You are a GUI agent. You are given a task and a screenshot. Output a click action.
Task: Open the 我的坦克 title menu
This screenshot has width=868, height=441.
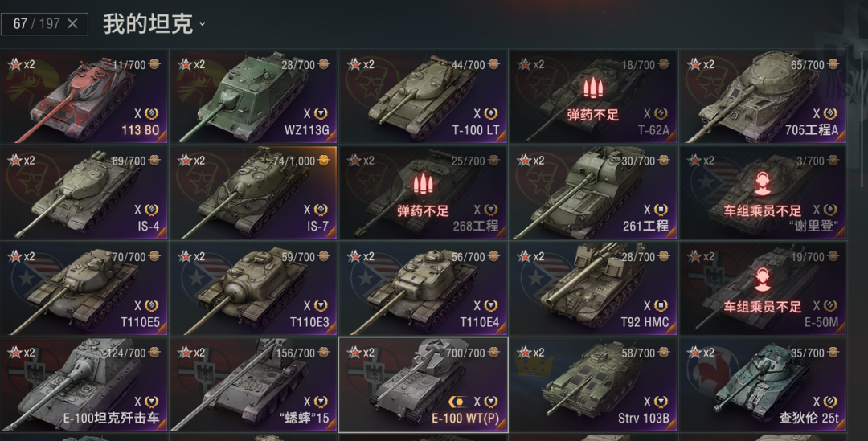pos(148,24)
